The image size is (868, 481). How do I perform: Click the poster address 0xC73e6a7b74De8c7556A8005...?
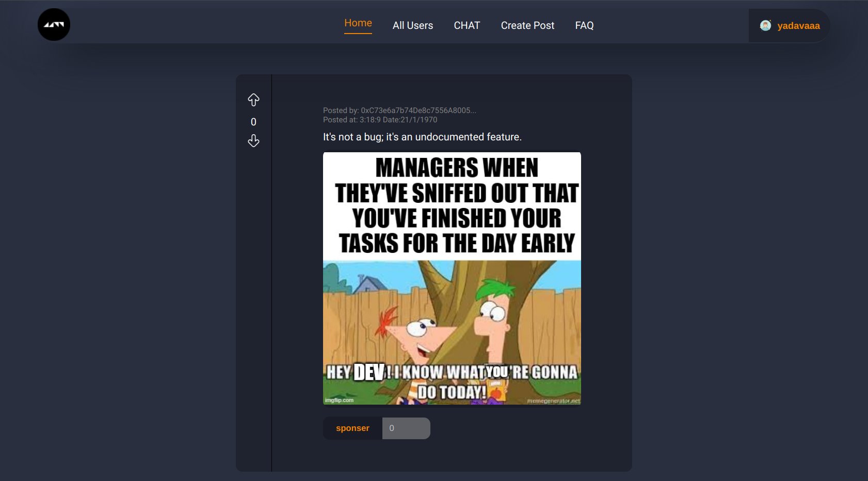(x=419, y=110)
